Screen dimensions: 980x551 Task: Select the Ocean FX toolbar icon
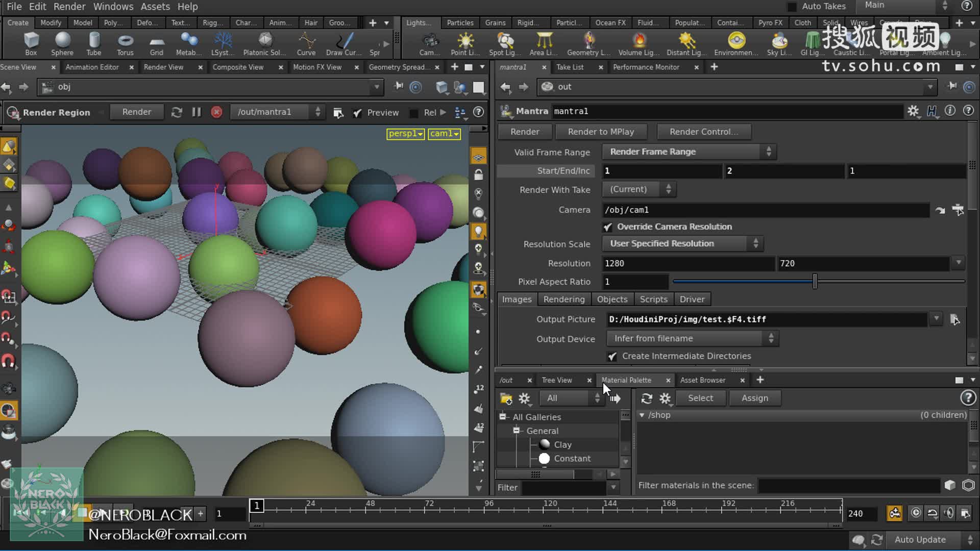[x=609, y=22]
